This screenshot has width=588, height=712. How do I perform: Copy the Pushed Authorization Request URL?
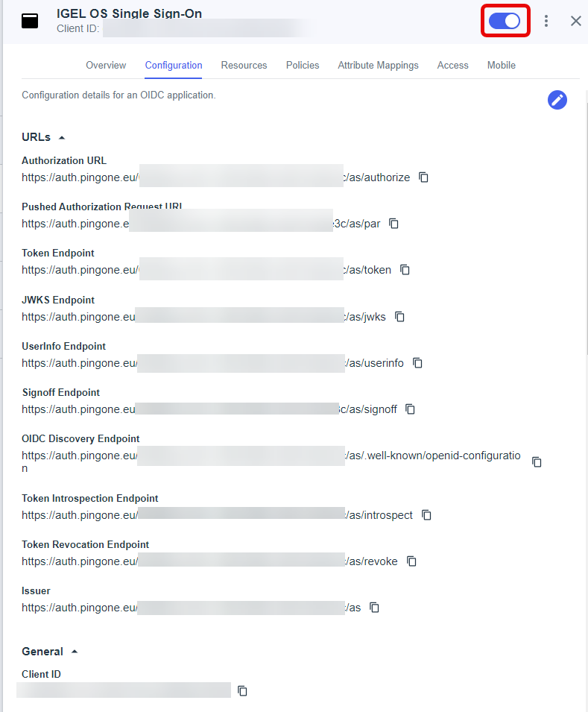[394, 224]
